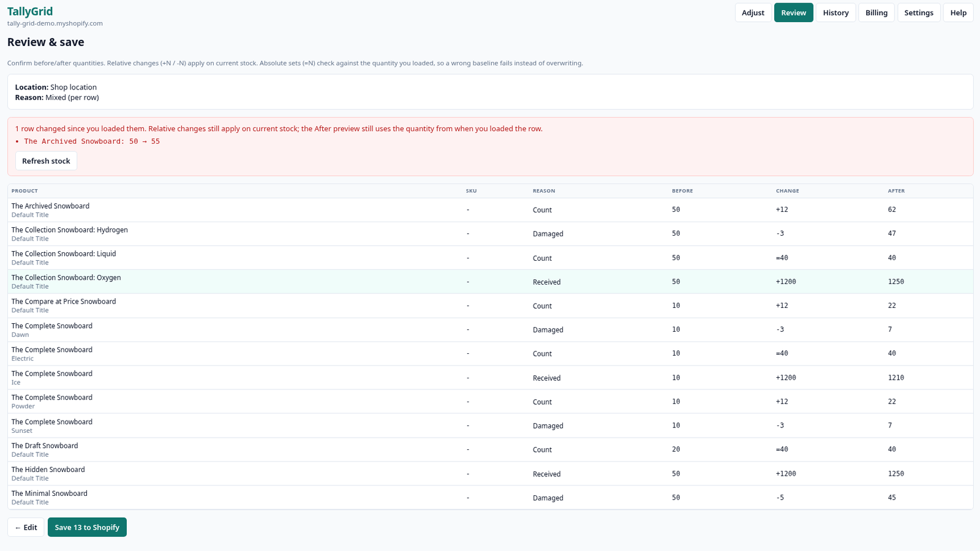Viewport: 980px width, 551px height.
Task: Open the Billing tab
Action: [876, 13]
